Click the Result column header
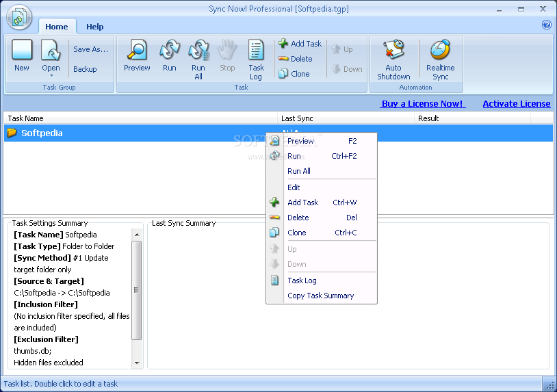 coord(472,118)
